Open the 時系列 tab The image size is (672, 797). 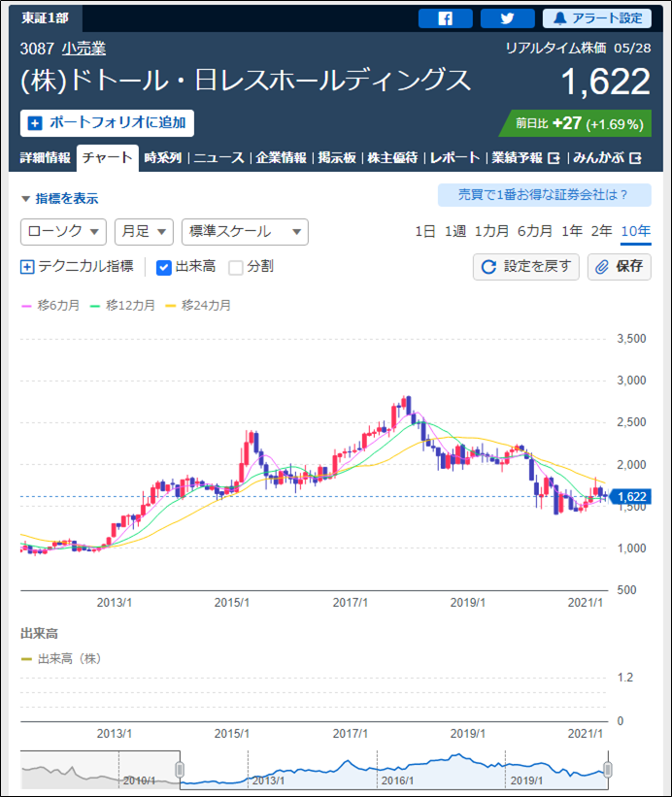pos(163,157)
